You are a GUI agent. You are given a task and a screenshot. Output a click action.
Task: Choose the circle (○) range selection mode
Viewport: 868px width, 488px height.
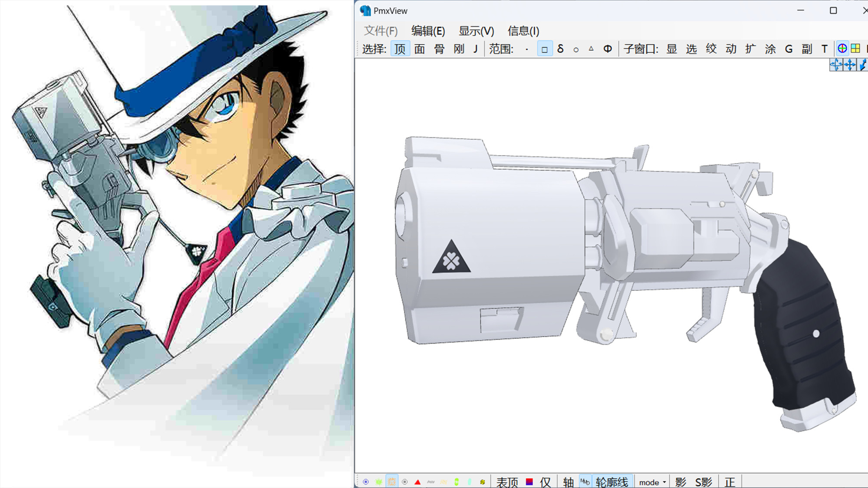point(576,49)
